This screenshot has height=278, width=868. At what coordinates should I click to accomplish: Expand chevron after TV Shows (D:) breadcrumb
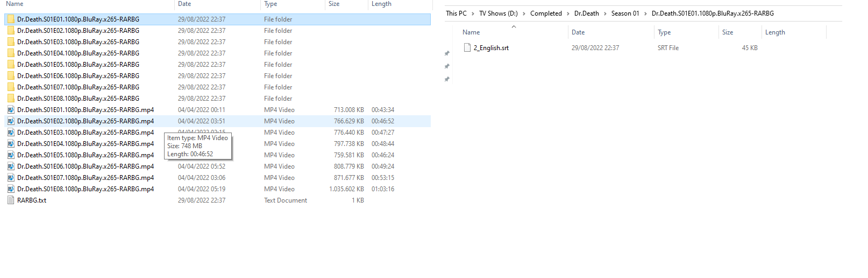(524, 13)
